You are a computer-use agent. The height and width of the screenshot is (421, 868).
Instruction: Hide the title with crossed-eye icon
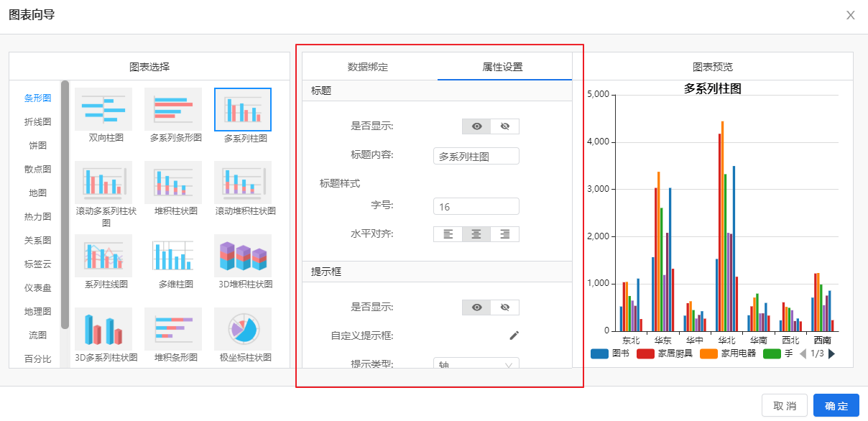click(504, 126)
